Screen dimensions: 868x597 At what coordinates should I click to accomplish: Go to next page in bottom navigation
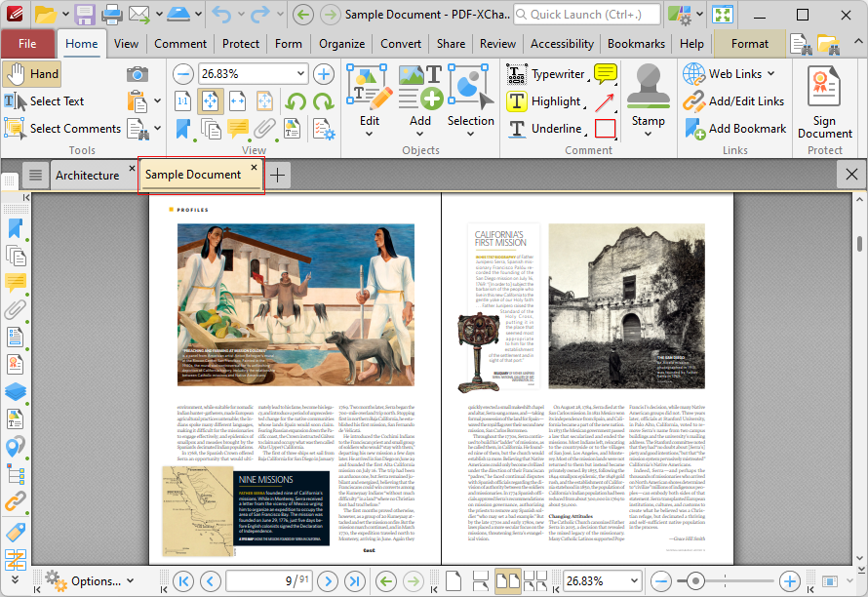328,581
